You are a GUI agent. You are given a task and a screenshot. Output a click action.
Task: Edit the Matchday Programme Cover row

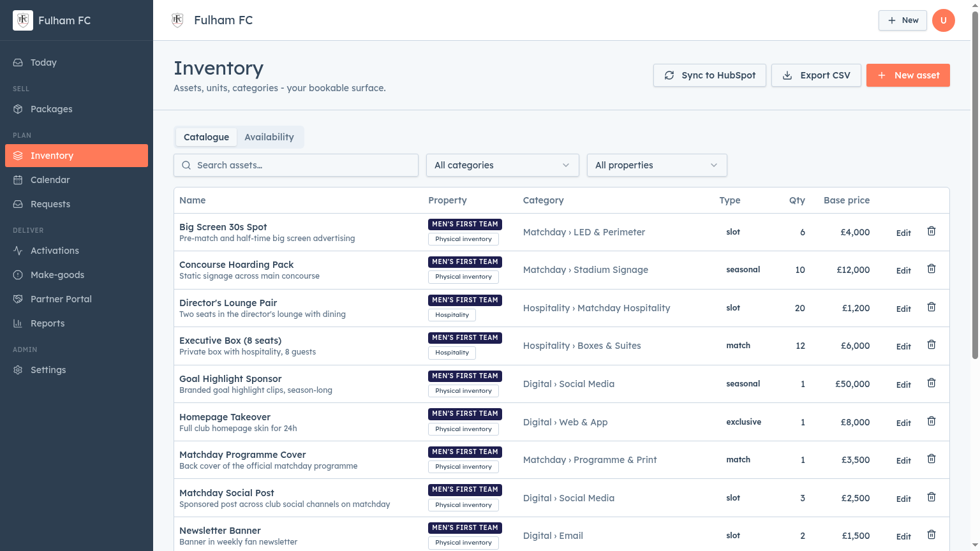pos(903,460)
